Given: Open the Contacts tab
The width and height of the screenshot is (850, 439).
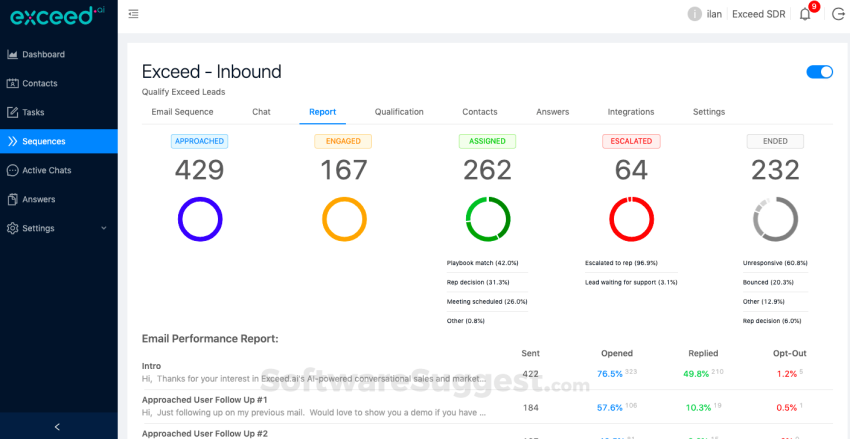Looking at the screenshot, I should (x=480, y=112).
